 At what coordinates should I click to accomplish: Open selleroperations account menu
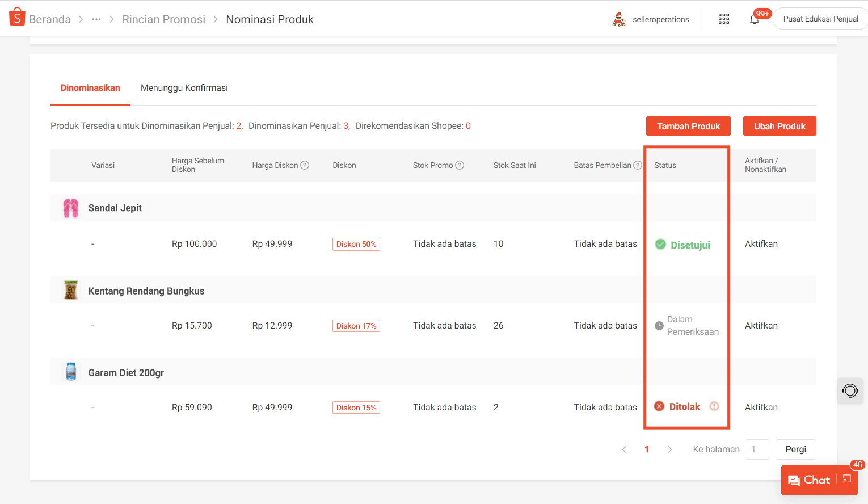(x=651, y=19)
